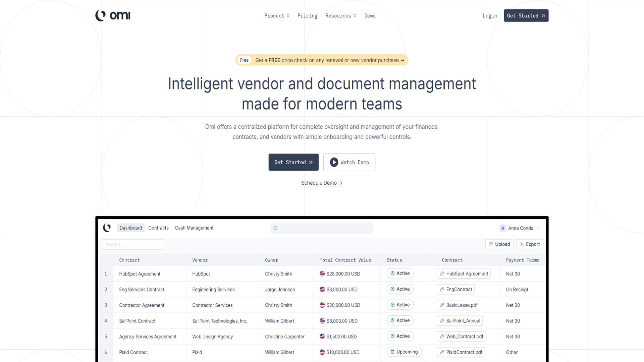
Task: Click the Export button label
Action: pyautogui.click(x=533, y=244)
